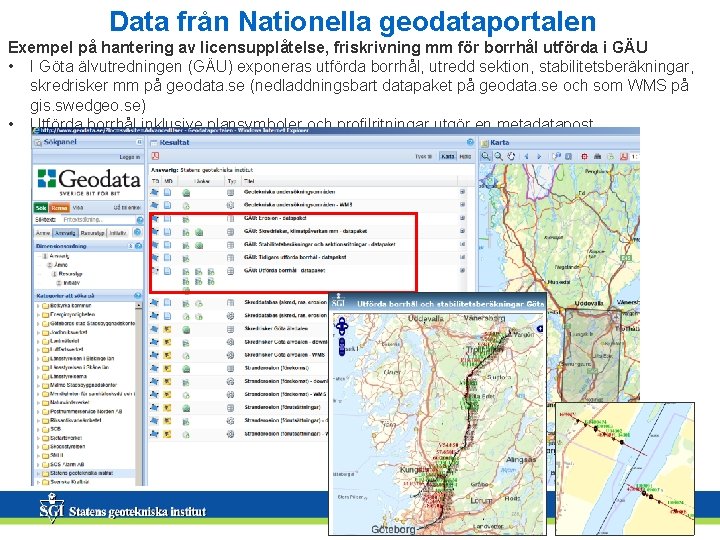Show GÄU: Erosion - datapaket on map icon
This screenshot has height=540, width=720.
click(154, 219)
